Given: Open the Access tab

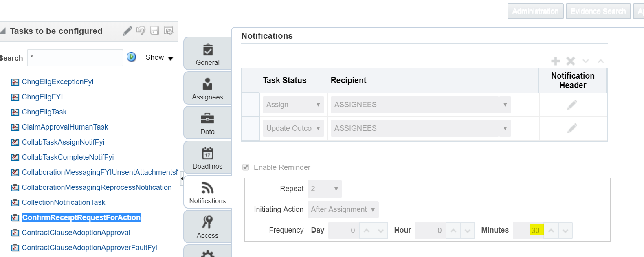Looking at the screenshot, I should [208, 226].
